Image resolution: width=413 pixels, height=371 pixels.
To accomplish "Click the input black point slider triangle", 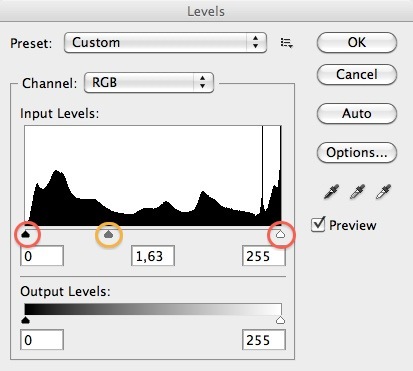I will pyautogui.click(x=26, y=235).
